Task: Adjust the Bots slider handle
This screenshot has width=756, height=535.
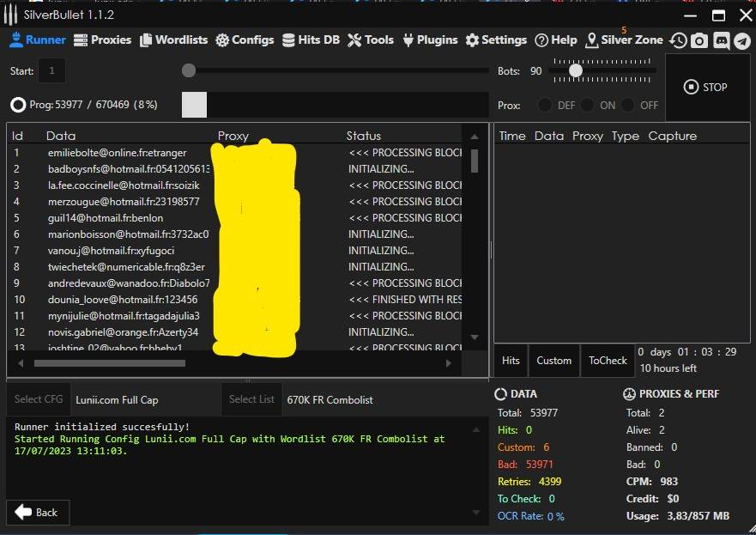Action: pos(576,70)
